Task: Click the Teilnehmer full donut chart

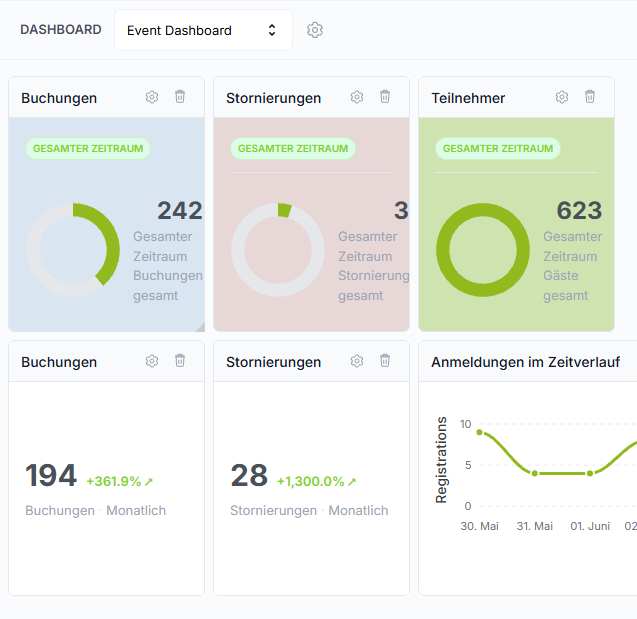Action: pos(483,250)
